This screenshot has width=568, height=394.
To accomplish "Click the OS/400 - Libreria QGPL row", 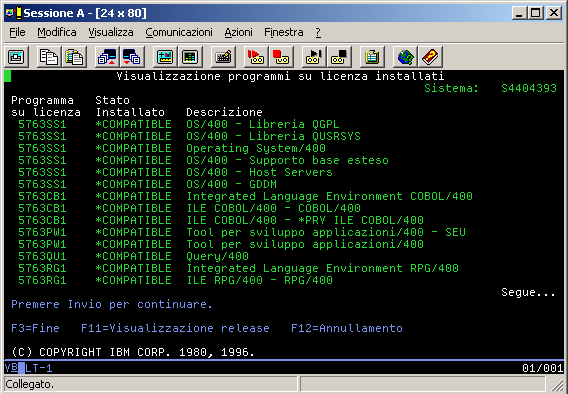I will [x=179, y=124].
